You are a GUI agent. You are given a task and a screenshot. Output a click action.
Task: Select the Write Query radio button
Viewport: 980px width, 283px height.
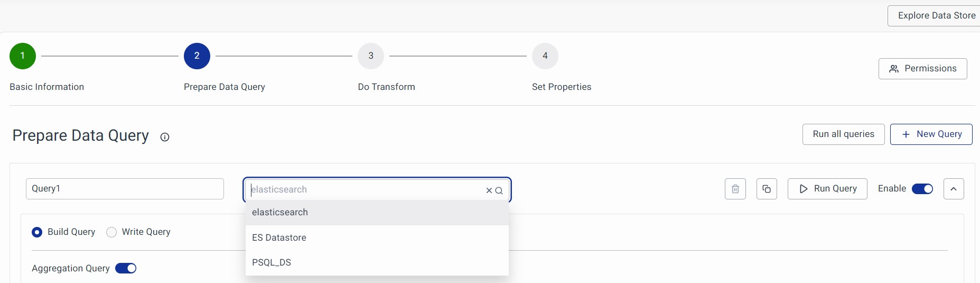(x=111, y=232)
